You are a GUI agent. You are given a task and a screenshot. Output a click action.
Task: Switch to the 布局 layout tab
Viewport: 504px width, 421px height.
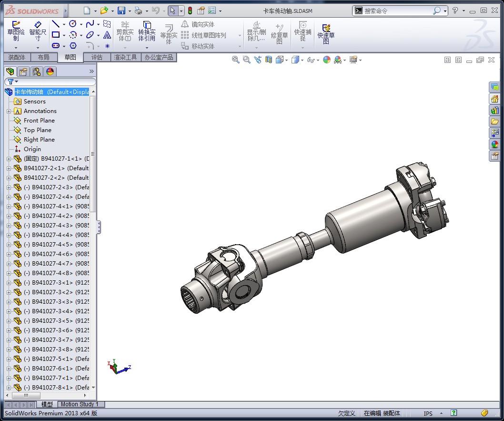pos(44,57)
